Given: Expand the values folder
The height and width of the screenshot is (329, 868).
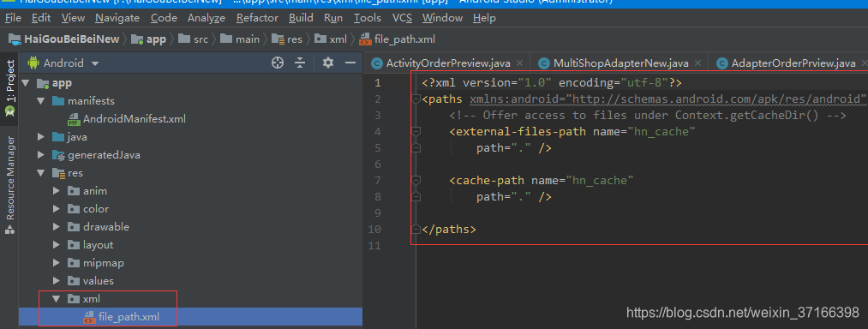Looking at the screenshot, I should [x=56, y=281].
